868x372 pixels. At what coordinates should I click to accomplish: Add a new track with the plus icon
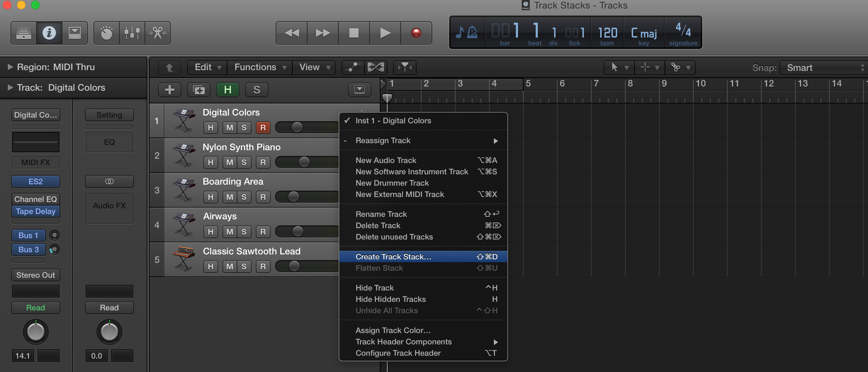tap(169, 90)
